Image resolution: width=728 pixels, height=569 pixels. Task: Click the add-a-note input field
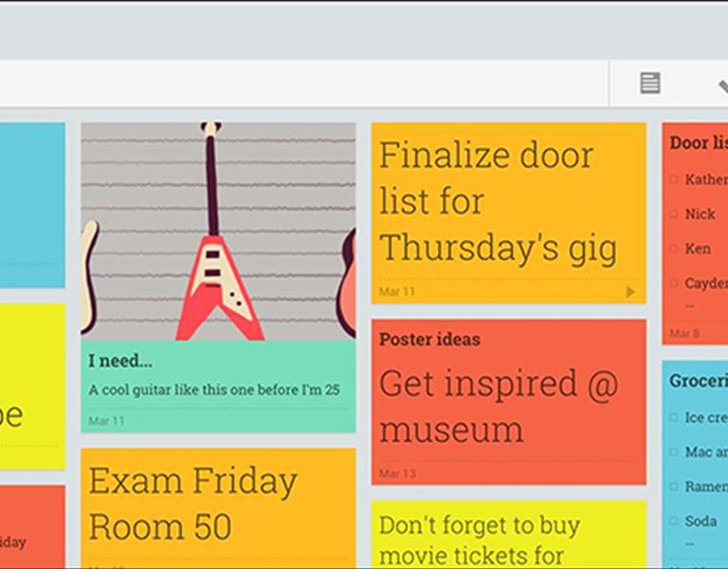(303, 83)
